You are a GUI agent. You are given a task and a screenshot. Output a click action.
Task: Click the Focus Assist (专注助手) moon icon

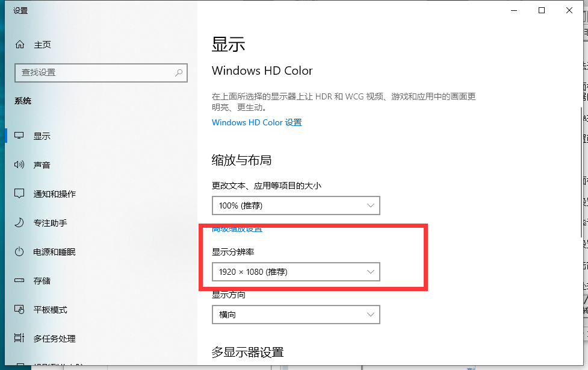click(20, 223)
